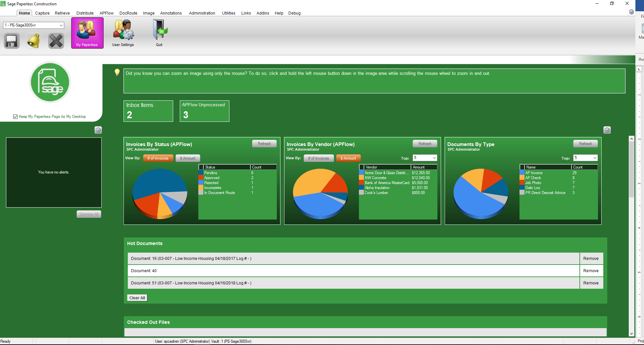Refresh Invoices By Vendor chart
Screen dimensions: 644x345
(425, 144)
